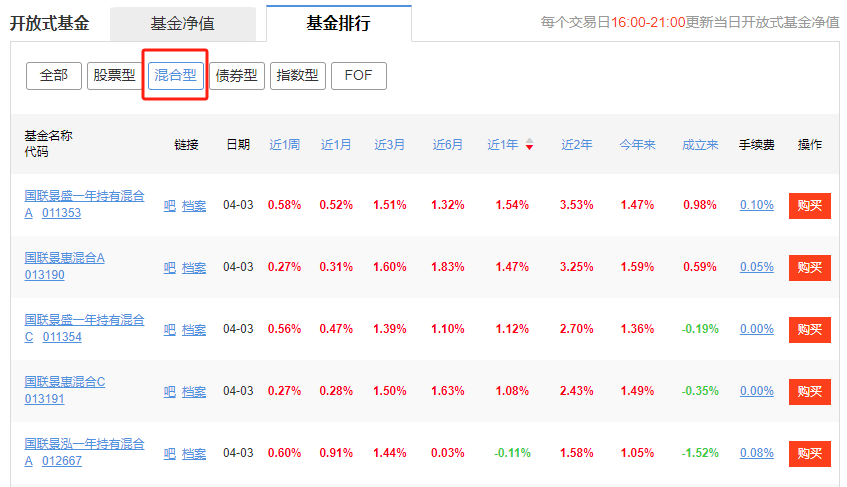Show FOF funds
847x487 pixels.
pos(359,76)
